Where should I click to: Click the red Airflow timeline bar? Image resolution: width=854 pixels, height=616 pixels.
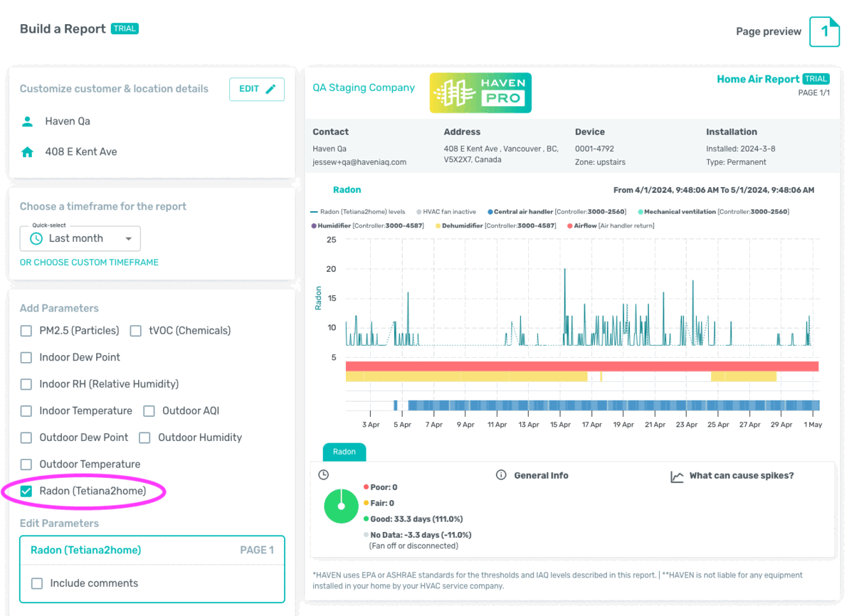point(582,366)
